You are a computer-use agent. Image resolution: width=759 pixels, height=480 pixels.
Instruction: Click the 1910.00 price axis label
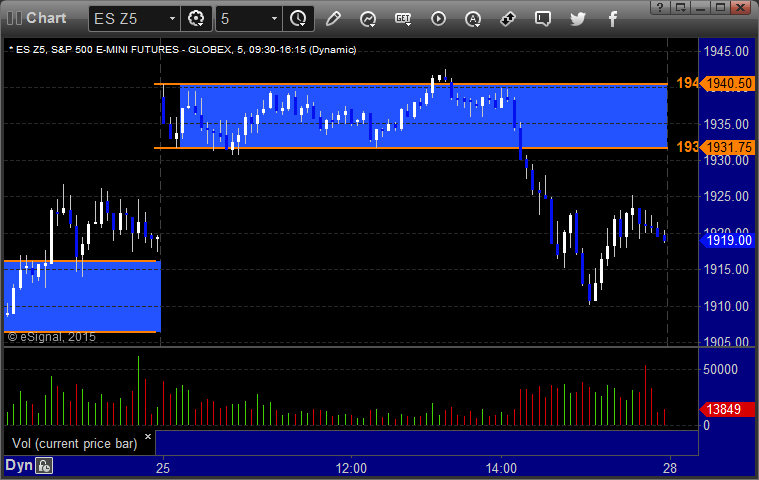pyautogui.click(x=726, y=306)
